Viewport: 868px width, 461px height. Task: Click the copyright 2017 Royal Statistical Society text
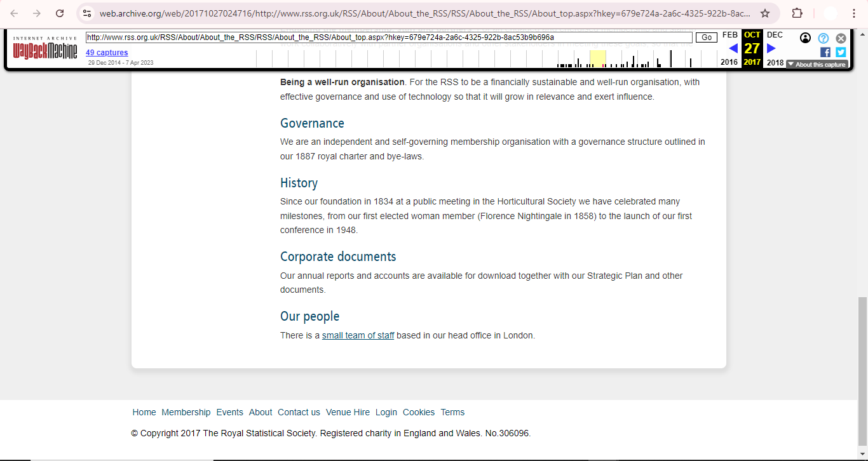330,434
